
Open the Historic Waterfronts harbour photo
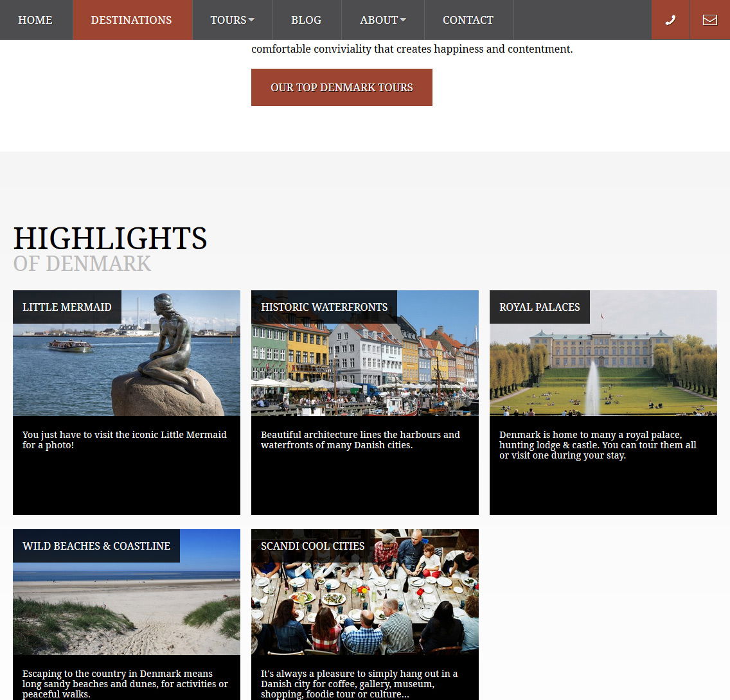[x=365, y=353]
